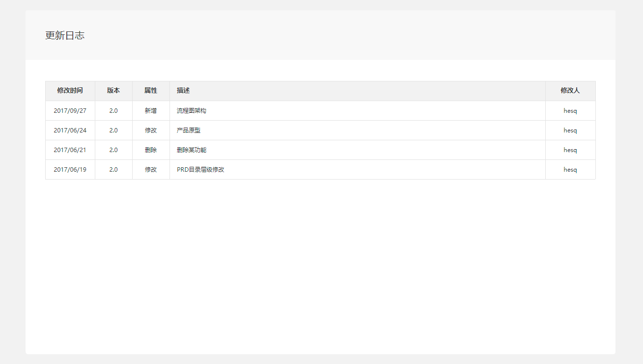Click hesq in the 2017/06/19 row
Image resolution: width=643 pixels, height=364 pixels.
coord(570,170)
